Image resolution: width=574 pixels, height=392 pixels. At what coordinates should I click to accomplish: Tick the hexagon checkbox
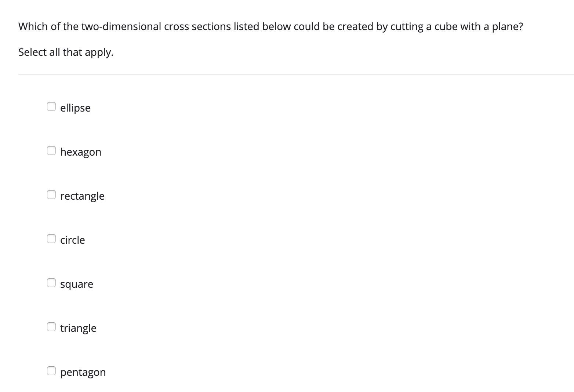(51, 150)
